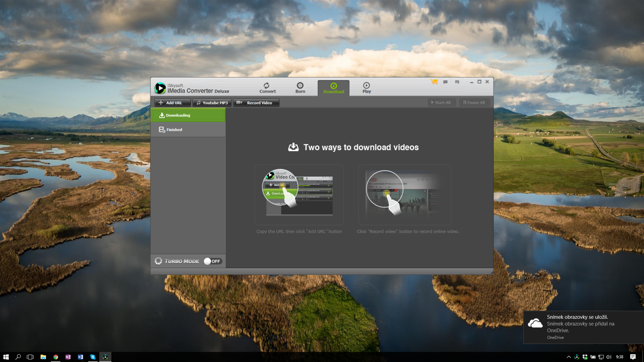
Task: Click the OneDrive screenshot saved notification
Action: coord(584,327)
